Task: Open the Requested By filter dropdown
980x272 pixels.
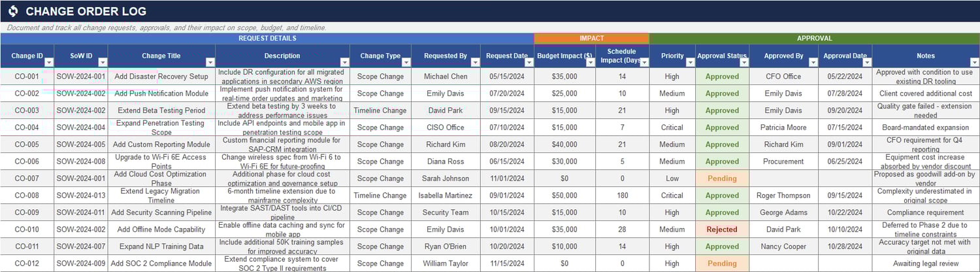Action: 475,62
